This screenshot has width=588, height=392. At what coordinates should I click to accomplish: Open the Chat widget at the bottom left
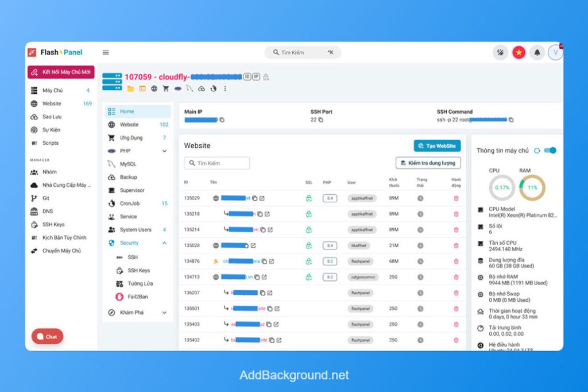46,336
